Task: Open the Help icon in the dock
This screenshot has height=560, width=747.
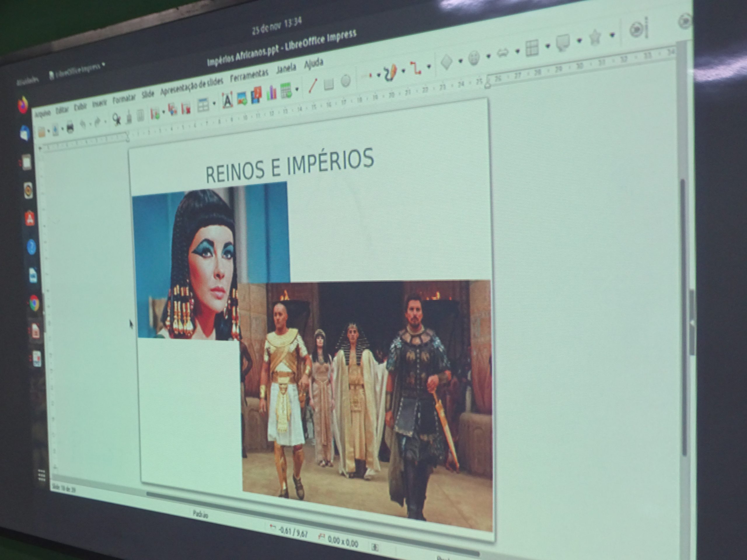Action: pyautogui.click(x=32, y=247)
